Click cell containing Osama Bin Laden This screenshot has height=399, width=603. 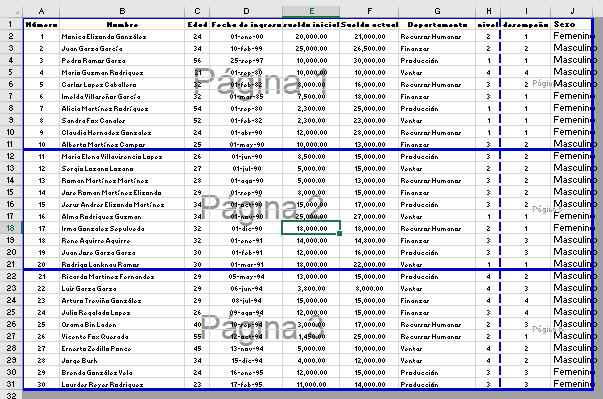122,325
